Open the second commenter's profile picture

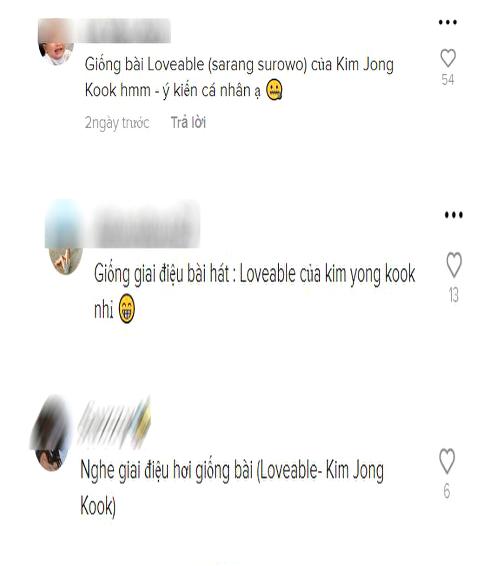[x=65, y=237]
